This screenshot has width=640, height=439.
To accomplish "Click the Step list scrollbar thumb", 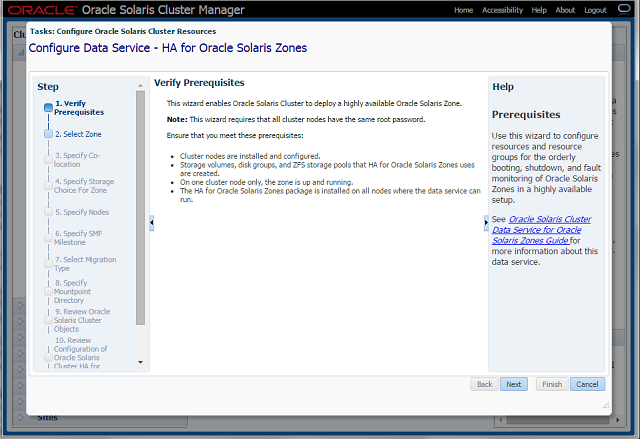I will click(140, 208).
